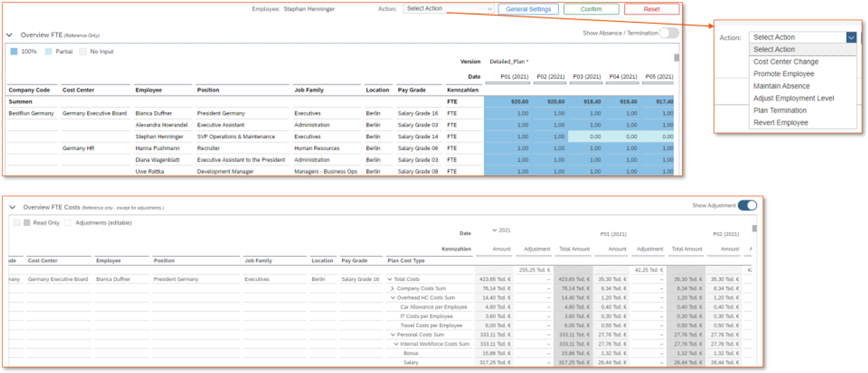Choose the highlighted Select Action list option

point(802,49)
